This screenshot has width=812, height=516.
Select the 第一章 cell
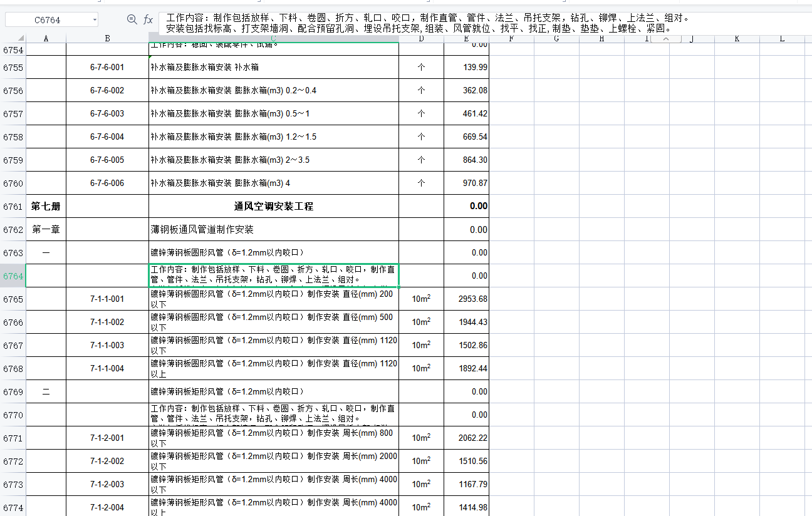point(46,229)
